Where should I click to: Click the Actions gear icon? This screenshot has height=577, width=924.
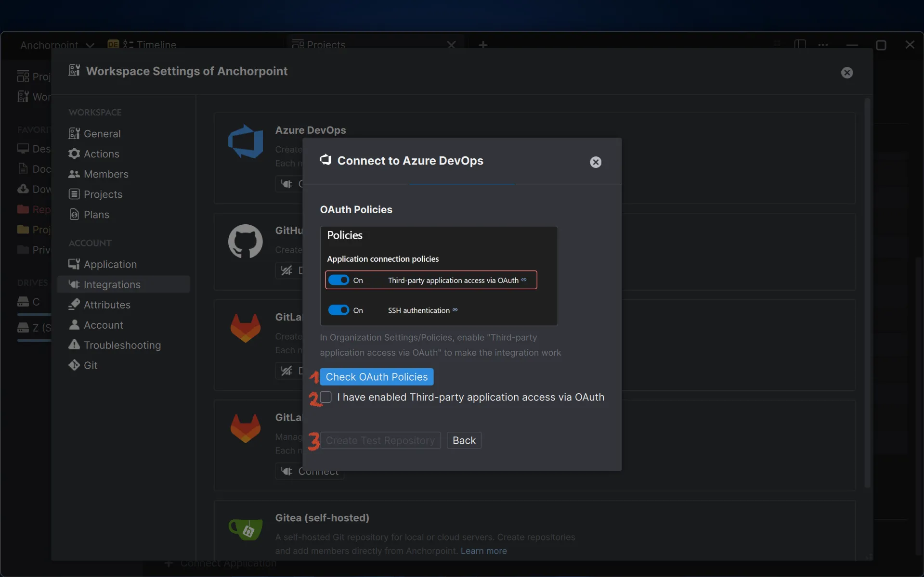point(74,154)
